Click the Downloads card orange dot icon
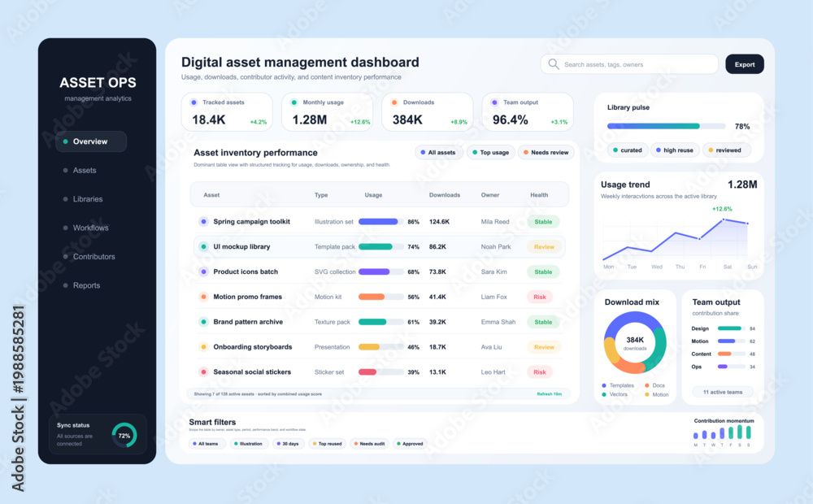This screenshot has height=504, width=813. click(x=394, y=102)
